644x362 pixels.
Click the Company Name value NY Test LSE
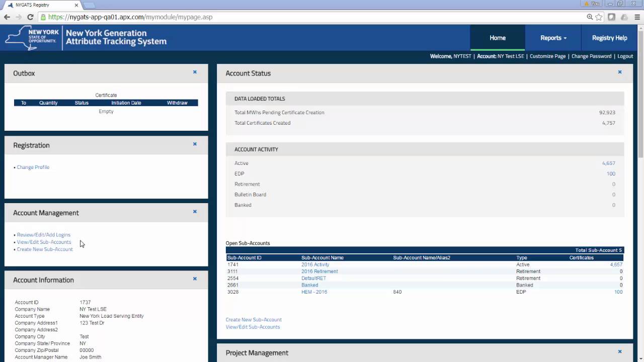pyautogui.click(x=93, y=309)
